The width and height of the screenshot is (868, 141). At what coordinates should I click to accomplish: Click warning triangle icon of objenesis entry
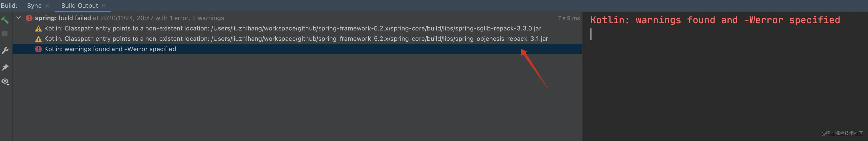(38, 39)
